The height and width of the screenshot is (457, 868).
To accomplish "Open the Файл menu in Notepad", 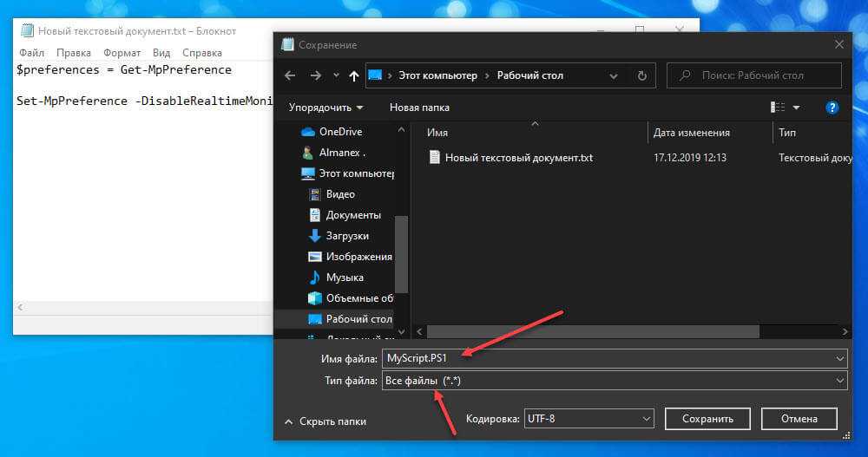I will click(x=31, y=53).
